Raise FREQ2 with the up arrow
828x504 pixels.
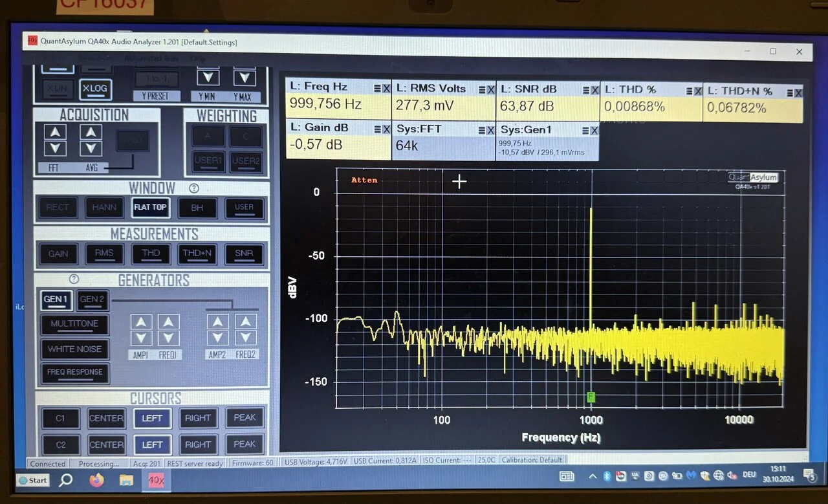(x=246, y=322)
